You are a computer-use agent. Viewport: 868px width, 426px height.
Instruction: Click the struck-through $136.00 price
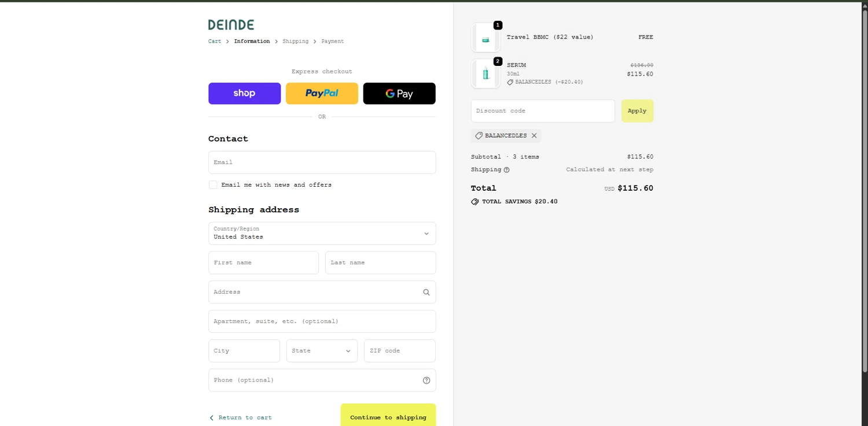click(642, 65)
